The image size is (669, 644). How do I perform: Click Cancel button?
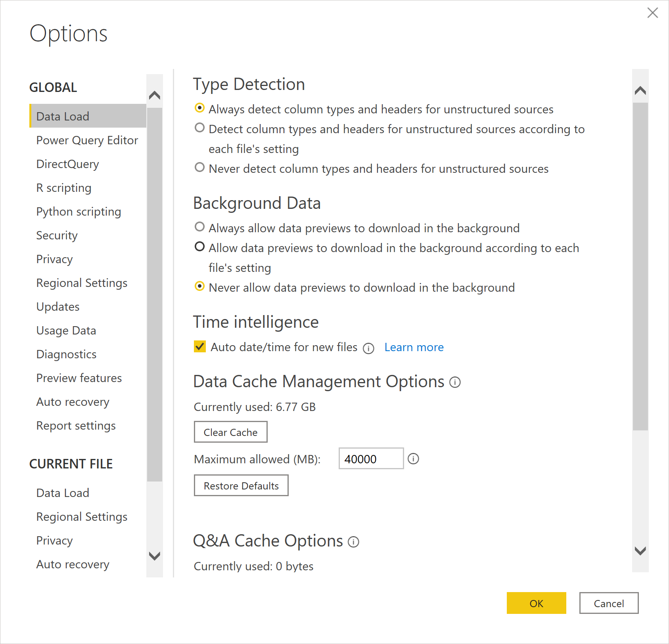pyautogui.click(x=609, y=603)
